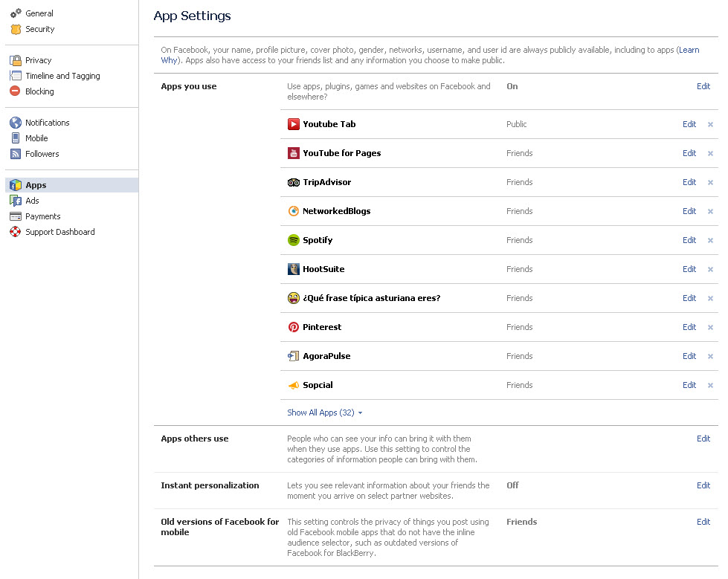Click the Spotify green icon
728x579 pixels.
pyautogui.click(x=294, y=240)
